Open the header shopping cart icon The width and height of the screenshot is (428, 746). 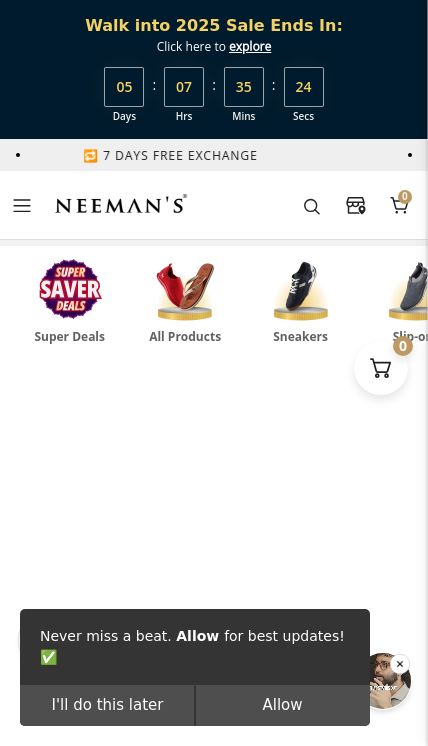(399, 206)
